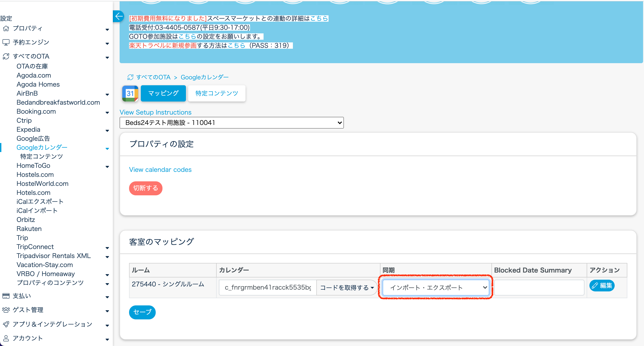Viewport: 644px width, 346px height.
Task: Click the person icon beside アカウント
Action: pos(6,338)
